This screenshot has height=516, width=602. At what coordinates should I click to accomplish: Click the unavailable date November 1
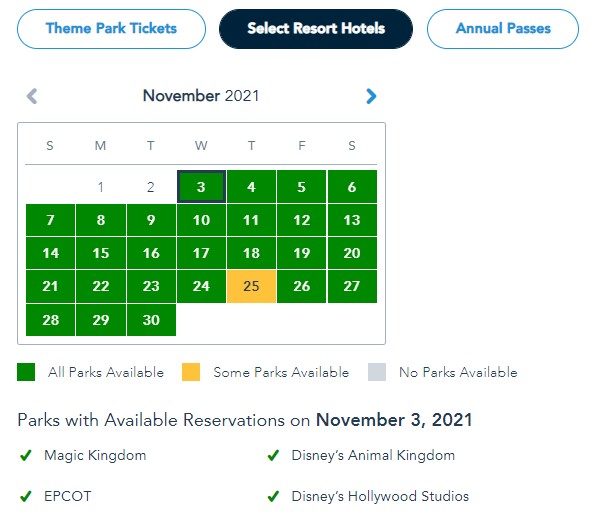101,187
